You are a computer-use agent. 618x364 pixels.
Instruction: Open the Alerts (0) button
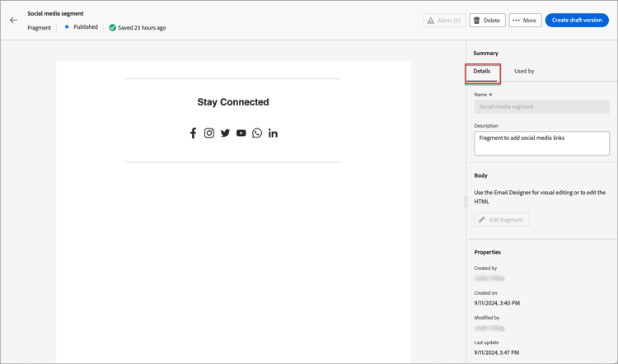pyautogui.click(x=445, y=20)
